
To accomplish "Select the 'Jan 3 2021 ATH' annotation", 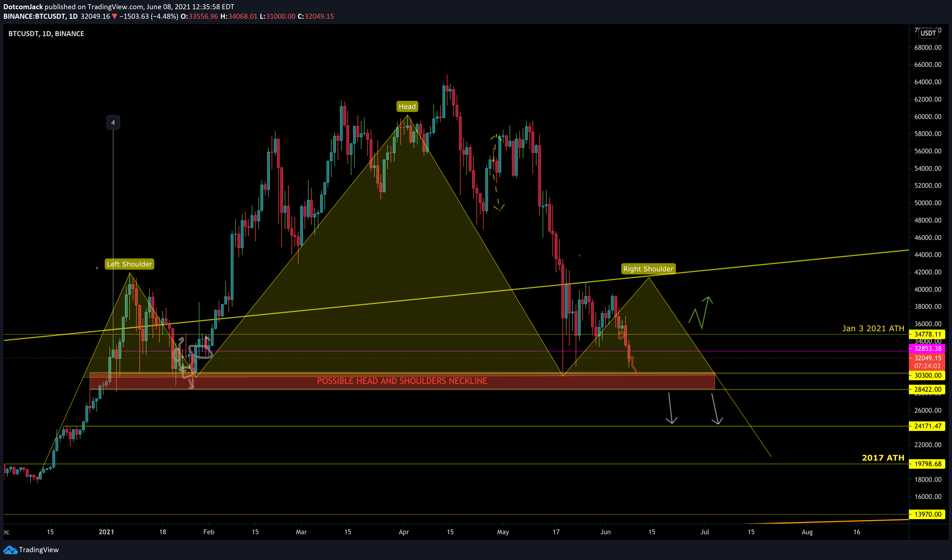I will (873, 328).
